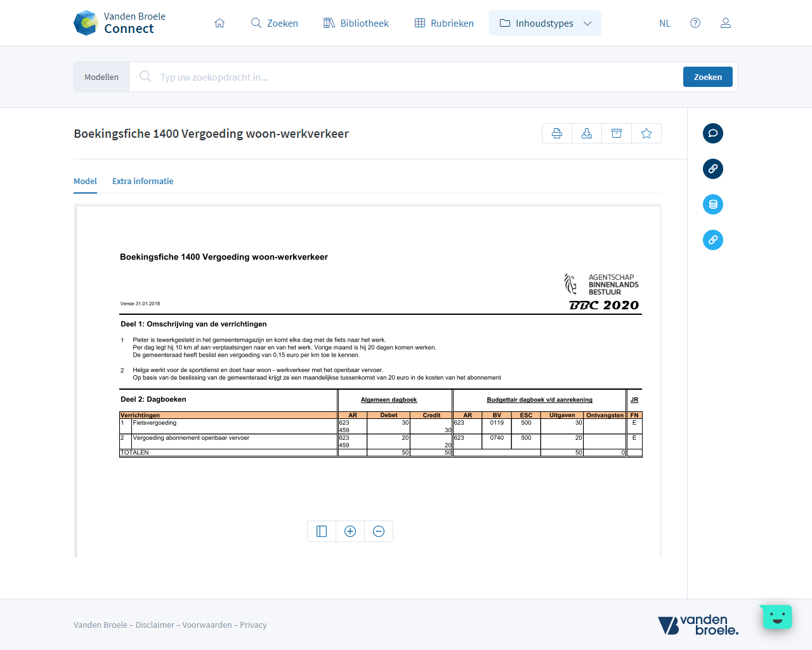Toggle the viewer sidebar panel

(322, 531)
